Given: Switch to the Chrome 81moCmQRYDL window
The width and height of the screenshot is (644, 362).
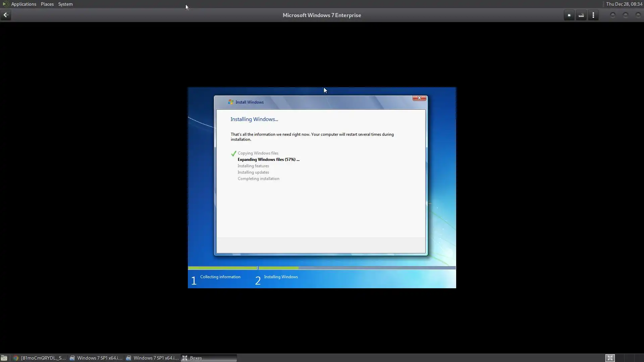Looking at the screenshot, I should point(40,358).
